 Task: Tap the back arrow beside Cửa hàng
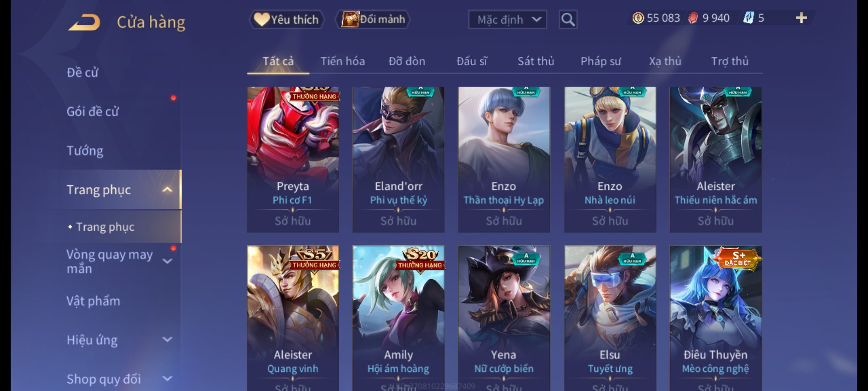point(84,22)
